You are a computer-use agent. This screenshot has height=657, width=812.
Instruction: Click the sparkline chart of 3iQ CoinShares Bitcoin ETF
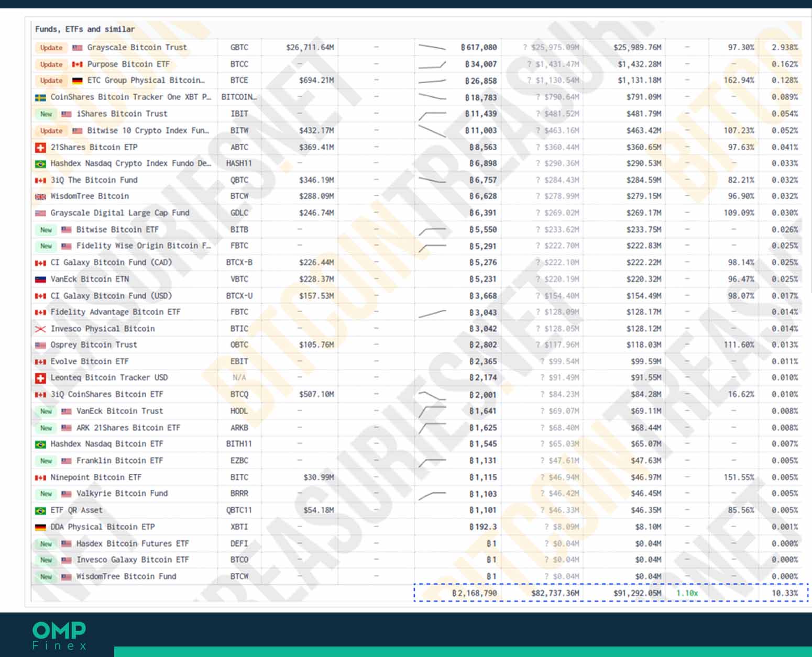coord(432,395)
